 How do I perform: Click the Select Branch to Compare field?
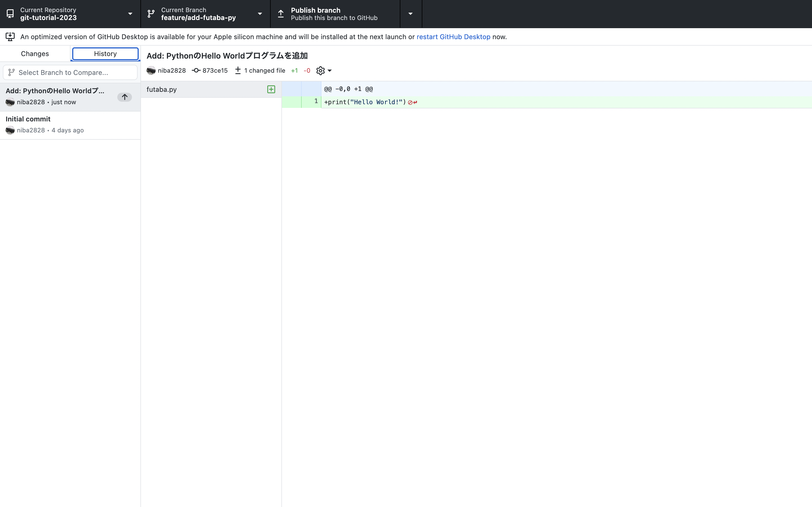[70, 72]
